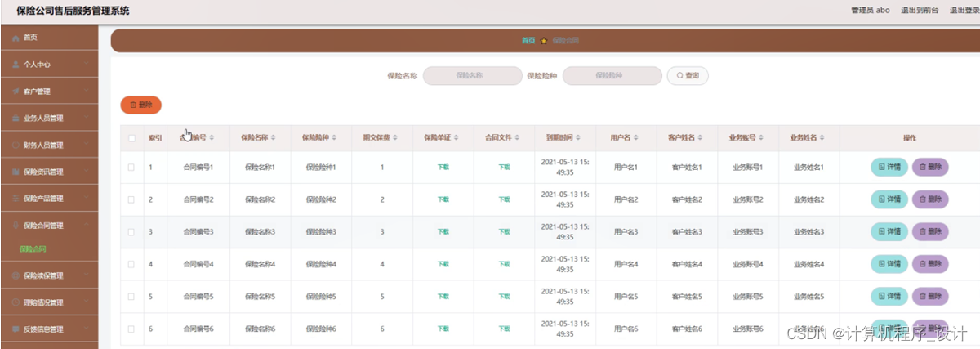Download 合同文件 for row 合同编号4
980x349 pixels.
pos(504,264)
